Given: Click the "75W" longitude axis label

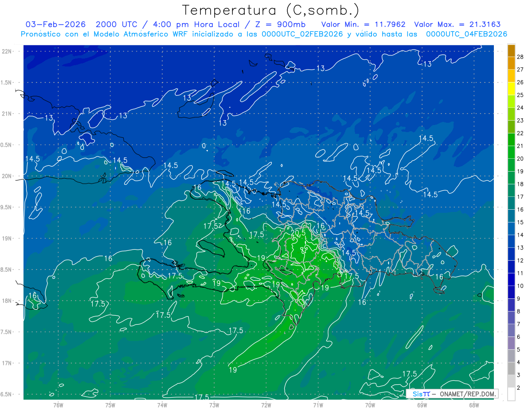Looking at the screenshot, I should tap(110, 405).
